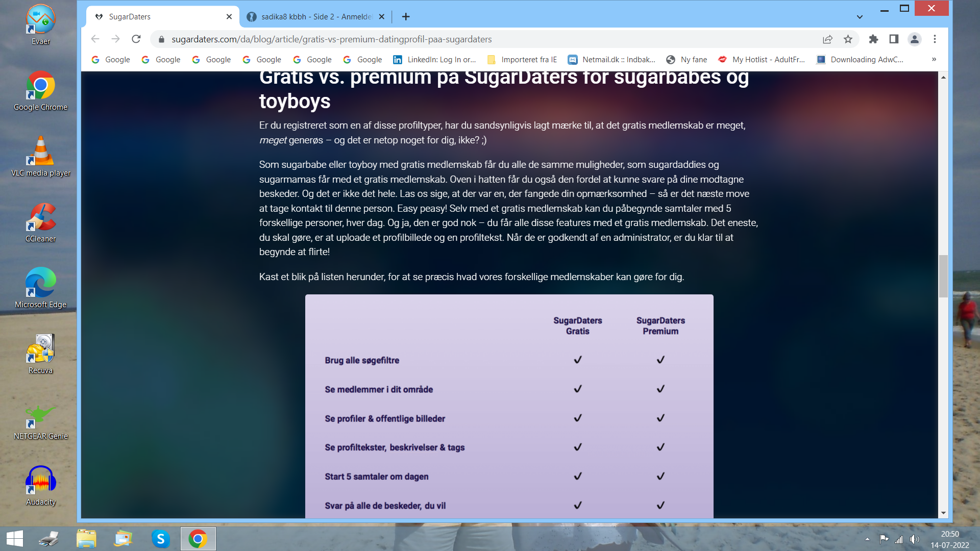
Task: Open the Recuva desktop shortcut
Action: [40, 354]
